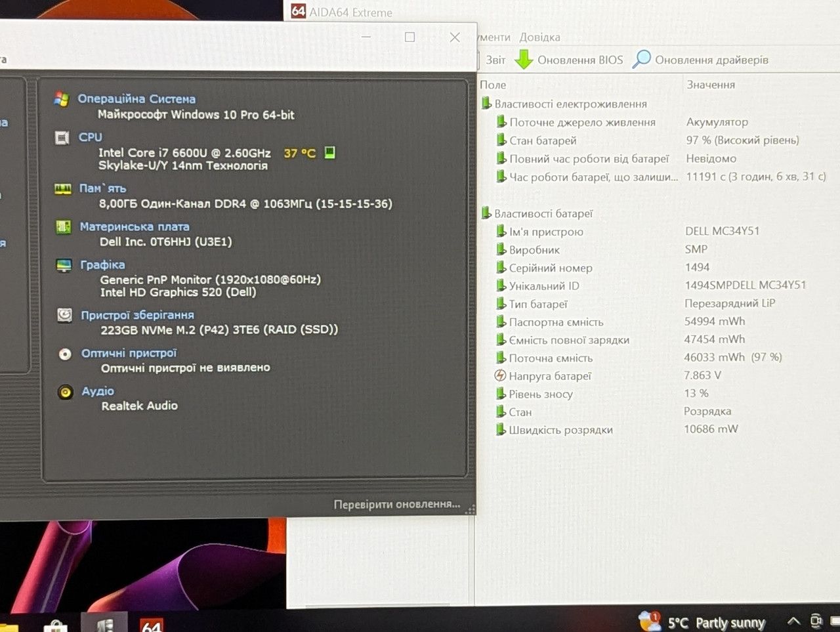Image resolution: width=840 pixels, height=632 pixels.
Task: Click the speaker icon beside Аудіо
Action: [x=65, y=392]
